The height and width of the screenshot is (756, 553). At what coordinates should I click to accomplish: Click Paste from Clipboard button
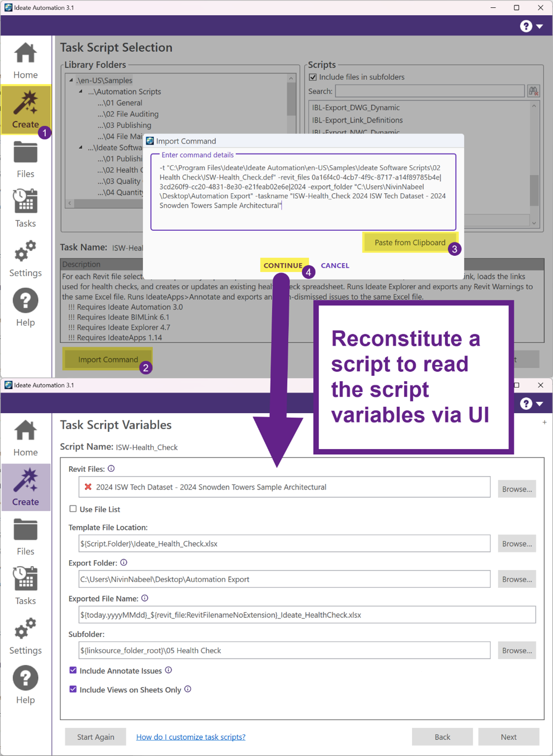tap(410, 242)
